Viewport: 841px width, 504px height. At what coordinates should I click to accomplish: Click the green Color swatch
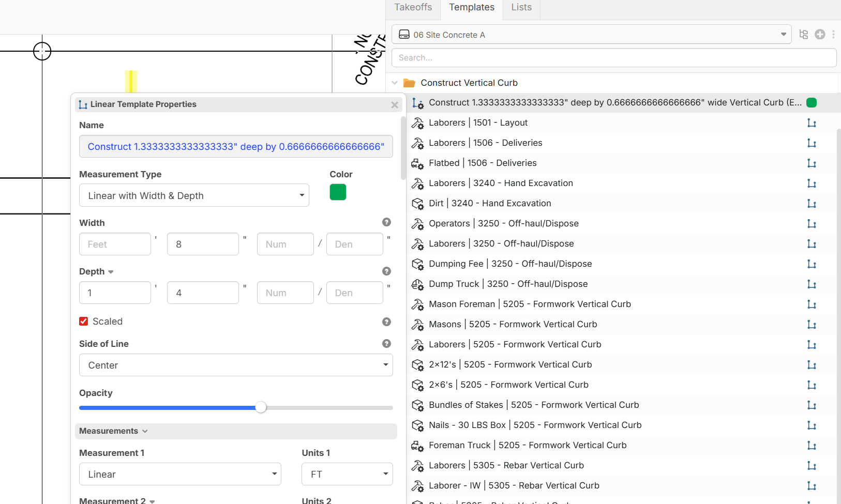(x=338, y=192)
